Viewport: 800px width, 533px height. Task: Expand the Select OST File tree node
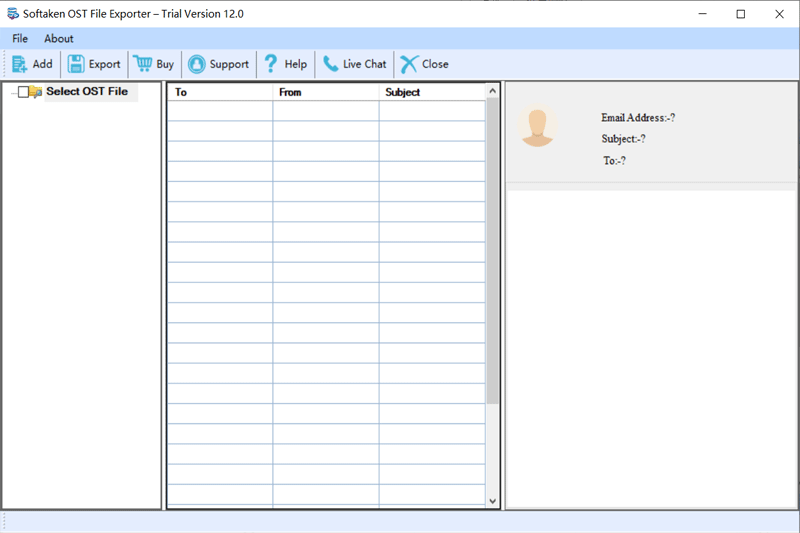click(12, 92)
